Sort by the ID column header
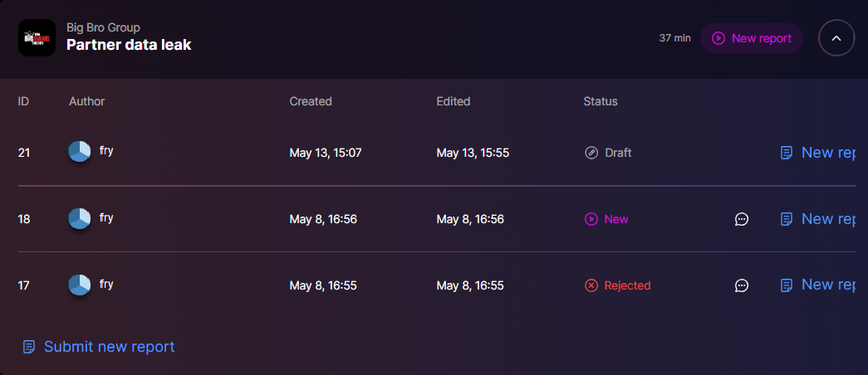The width and height of the screenshot is (868, 375). click(x=24, y=101)
